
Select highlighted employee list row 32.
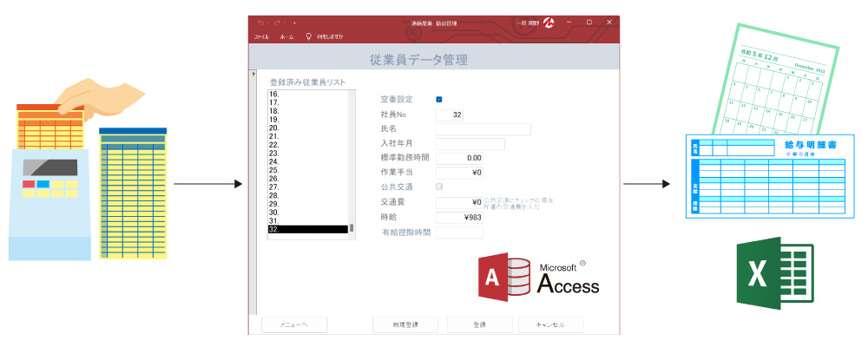[x=308, y=229]
